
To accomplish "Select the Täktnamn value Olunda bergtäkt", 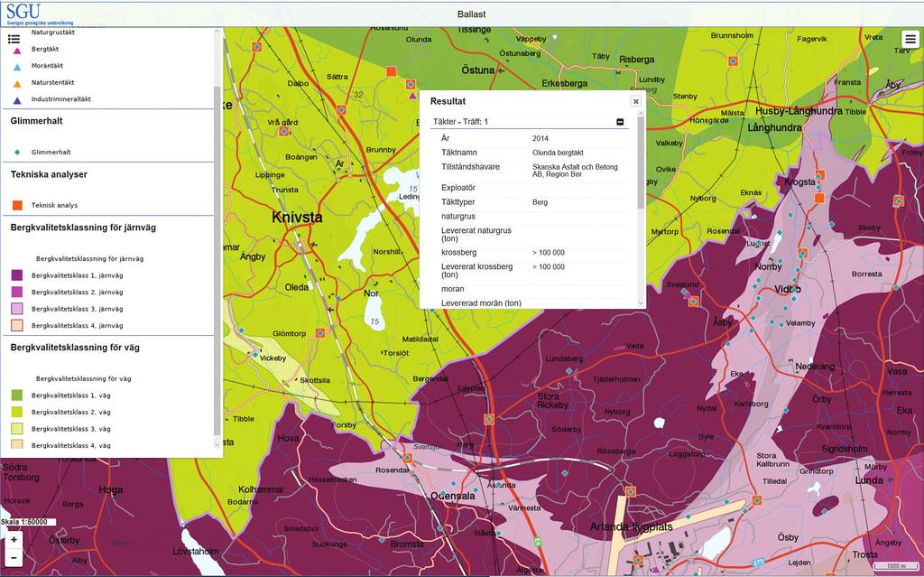I will coord(558,153).
